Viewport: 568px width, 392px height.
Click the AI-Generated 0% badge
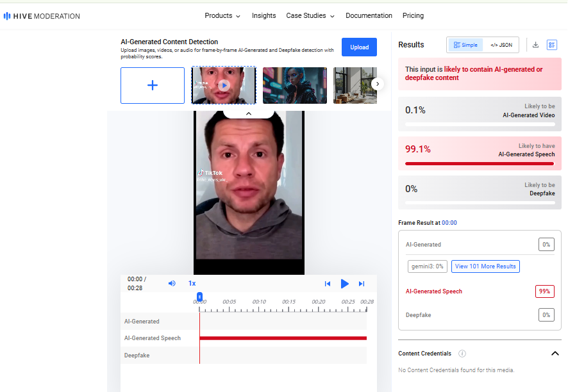(x=546, y=245)
